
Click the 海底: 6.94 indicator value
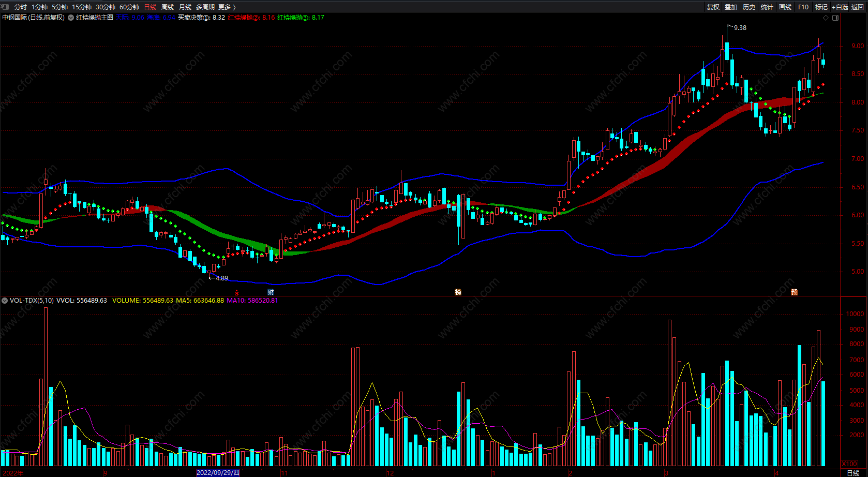coord(161,18)
